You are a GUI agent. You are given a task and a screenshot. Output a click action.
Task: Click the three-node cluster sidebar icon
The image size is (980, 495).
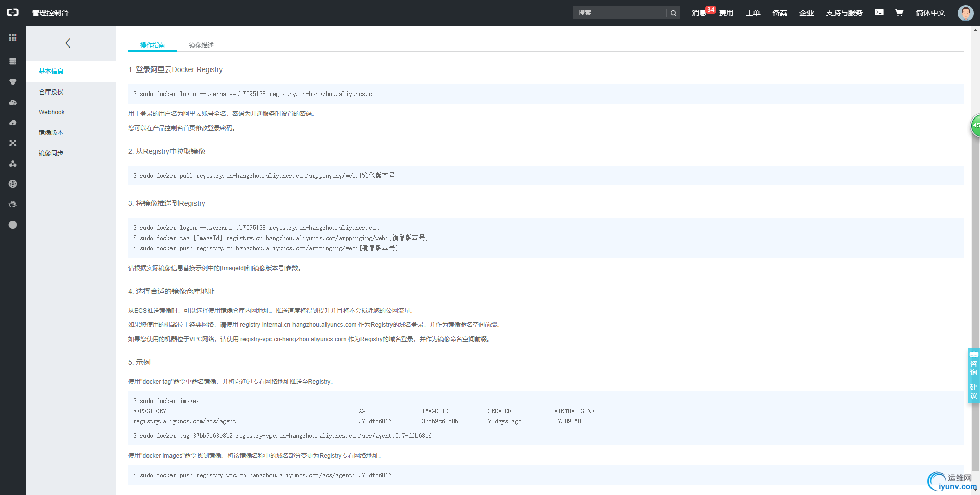[x=13, y=163]
